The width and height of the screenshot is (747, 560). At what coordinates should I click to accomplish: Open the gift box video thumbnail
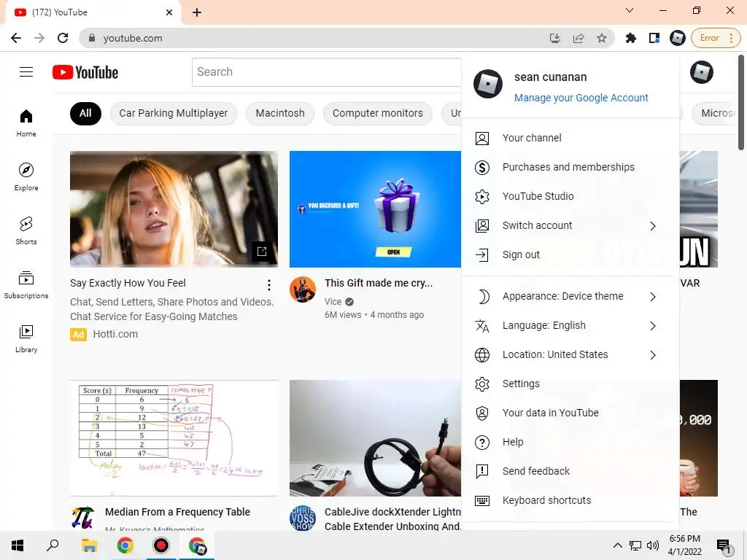[x=376, y=209]
